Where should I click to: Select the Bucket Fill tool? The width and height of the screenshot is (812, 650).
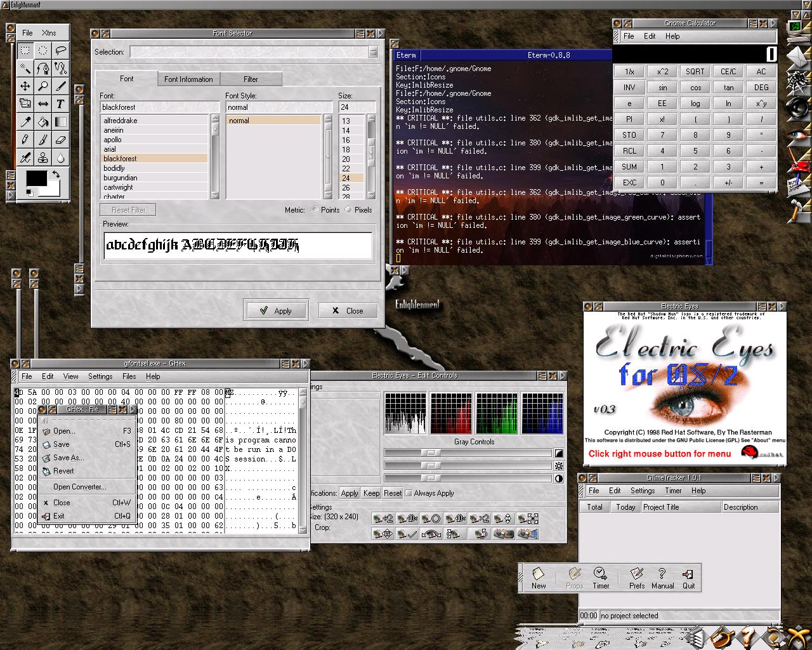(x=43, y=121)
